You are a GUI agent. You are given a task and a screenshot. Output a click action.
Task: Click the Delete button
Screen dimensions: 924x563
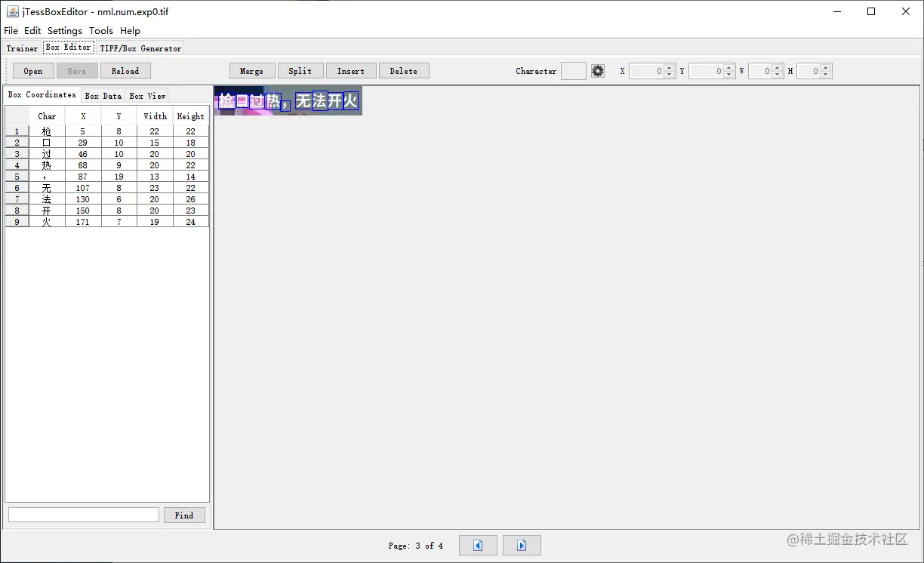click(x=404, y=71)
